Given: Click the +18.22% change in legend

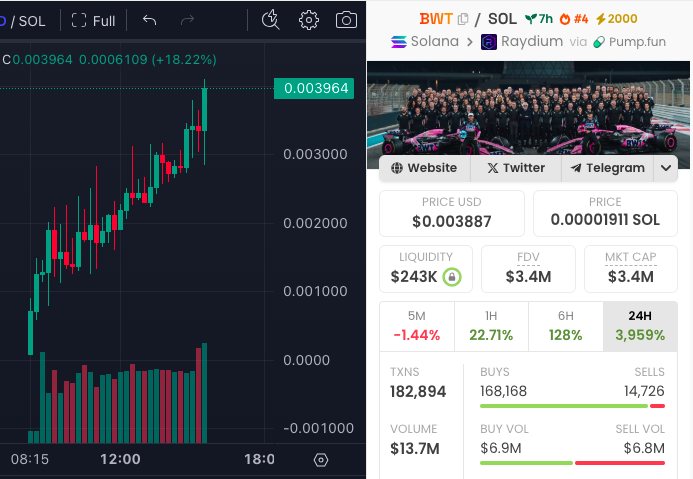Looking at the screenshot, I should tap(184, 60).
